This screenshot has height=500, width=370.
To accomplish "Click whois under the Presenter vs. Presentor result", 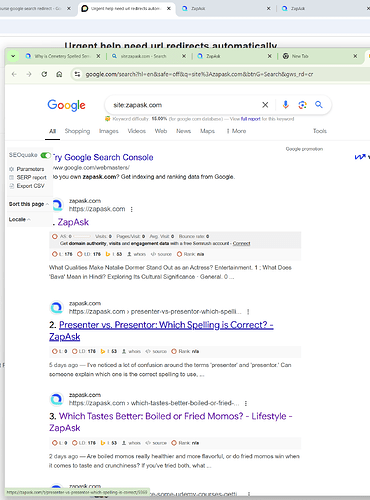I will 131,351.
